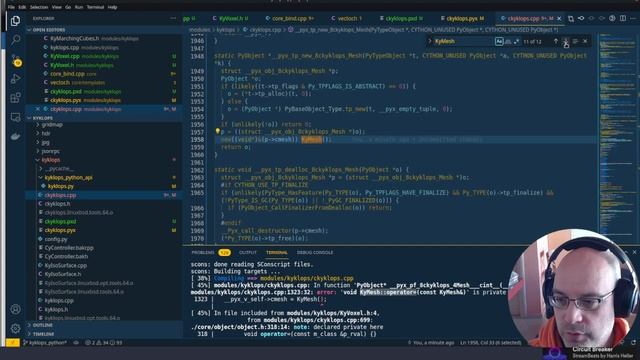This screenshot has height=360, width=640.
Task: Expand the gridmap folder
Action: (52, 125)
